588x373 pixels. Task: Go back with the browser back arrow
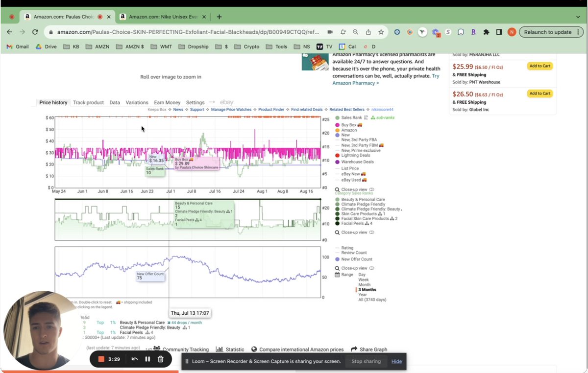coord(9,32)
